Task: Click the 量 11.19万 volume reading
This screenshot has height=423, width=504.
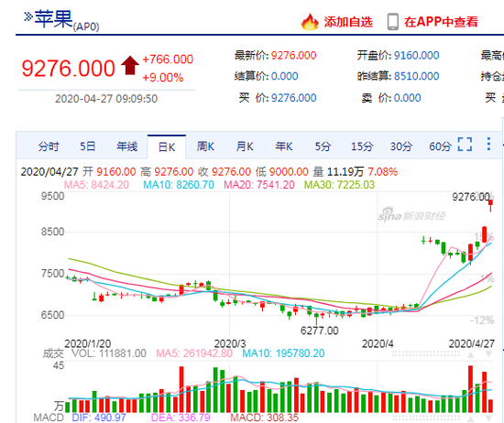Action: 338,172
